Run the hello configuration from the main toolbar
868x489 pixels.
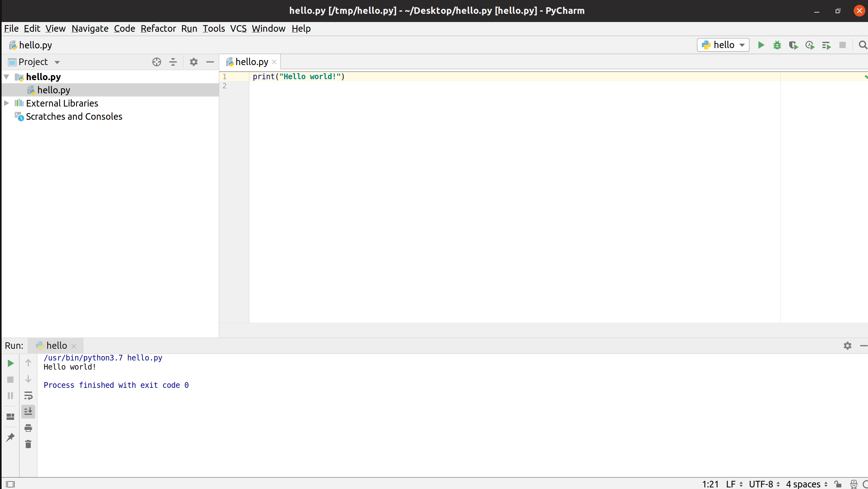(761, 45)
